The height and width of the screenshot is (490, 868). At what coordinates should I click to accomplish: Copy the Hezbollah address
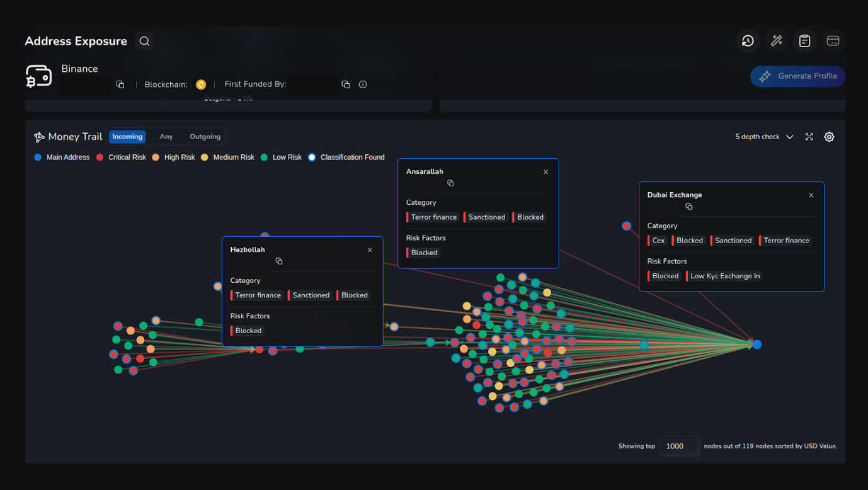pos(279,261)
